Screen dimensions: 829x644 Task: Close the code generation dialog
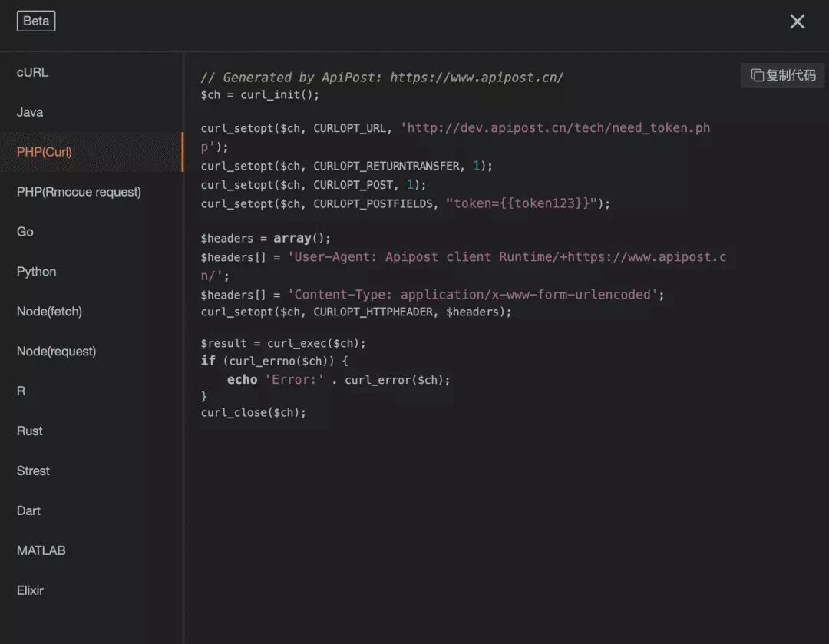(x=797, y=21)
